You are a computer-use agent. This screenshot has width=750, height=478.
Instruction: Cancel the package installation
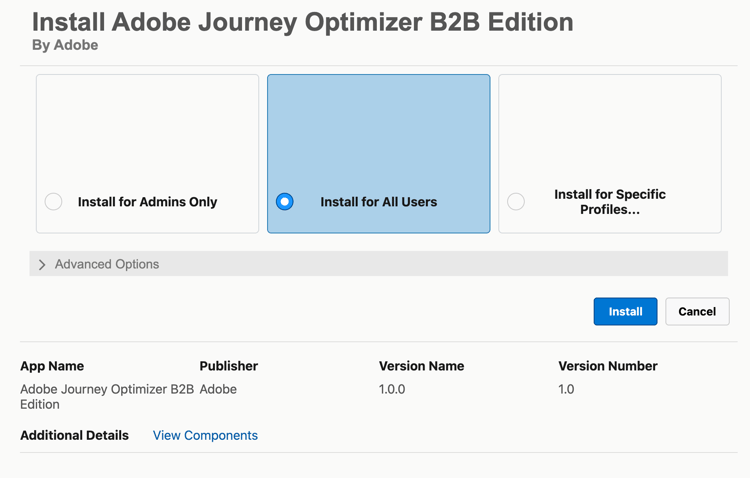coord(697,312)
